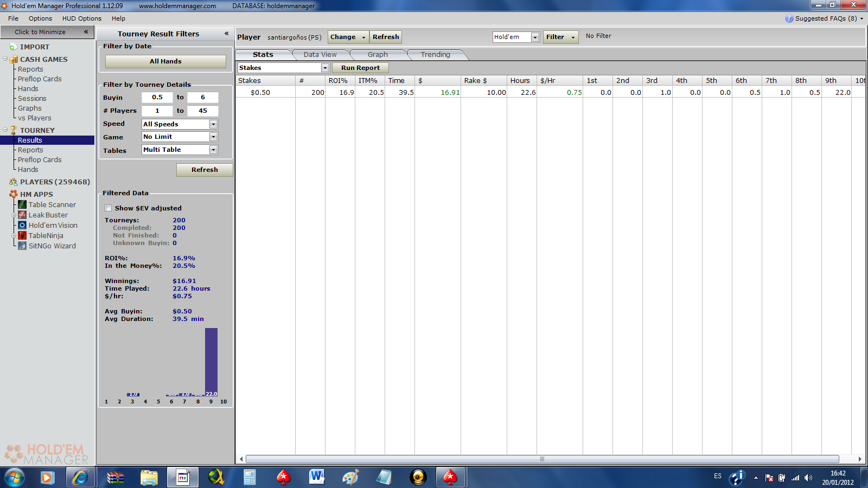Open Cash Games vs Players view
Screen dimensions: 868x488
[35, 118]
